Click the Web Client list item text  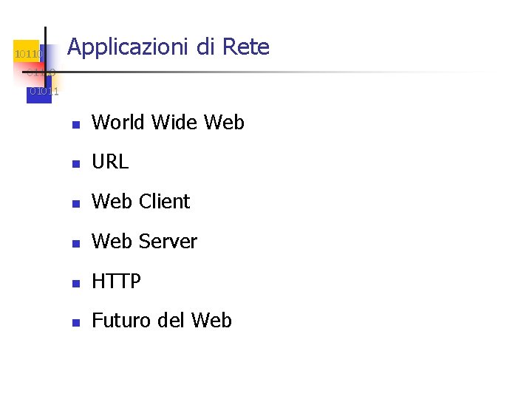[140, 202]
